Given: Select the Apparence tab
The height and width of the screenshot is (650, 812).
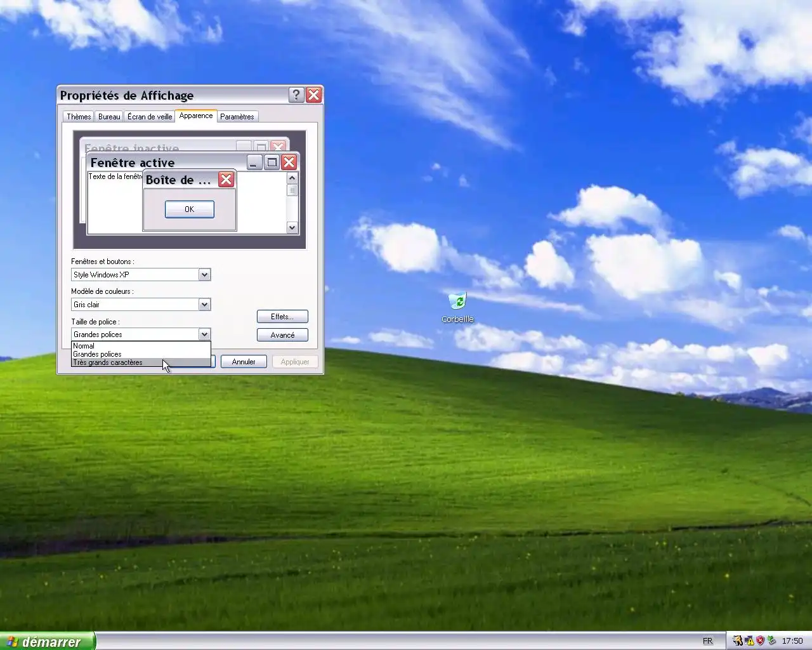Looking at the screenshot, I should click(196, 116).
